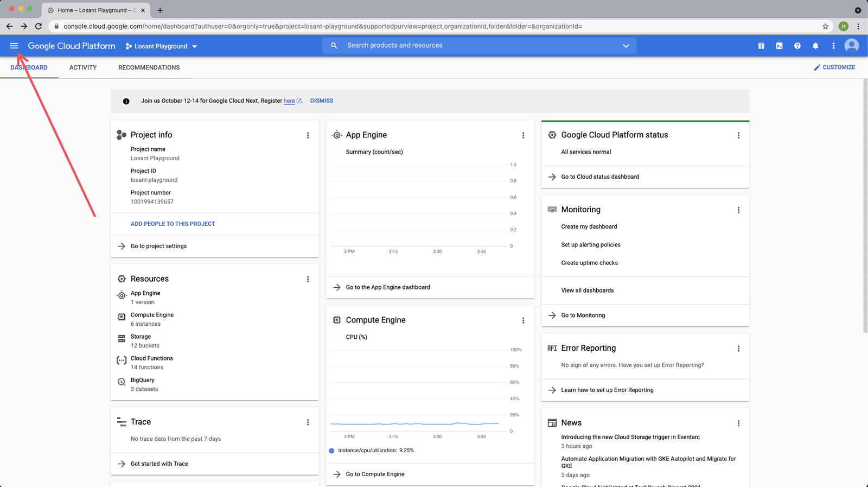
Task: Click the gift free trial icon
Action: (x=761, y=46)
